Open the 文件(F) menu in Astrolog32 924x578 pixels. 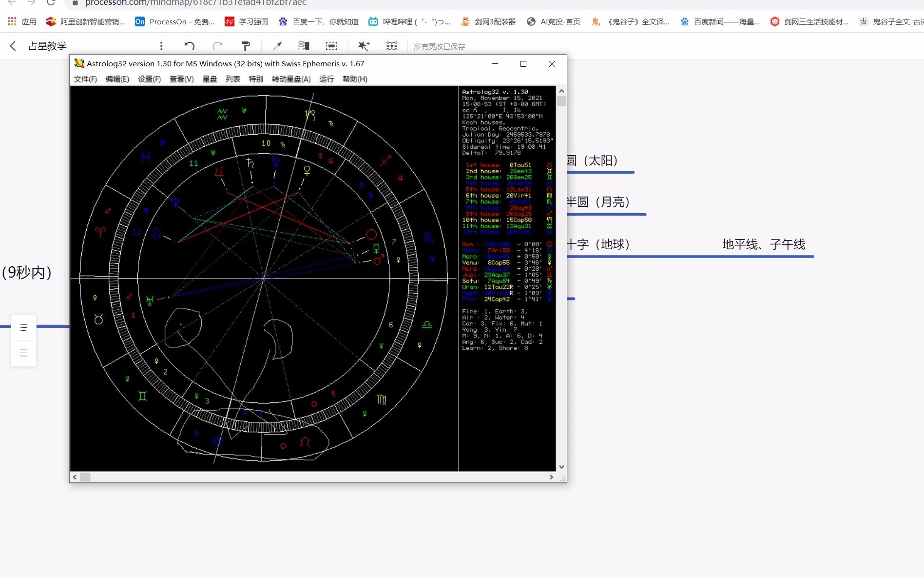[85, 79]
